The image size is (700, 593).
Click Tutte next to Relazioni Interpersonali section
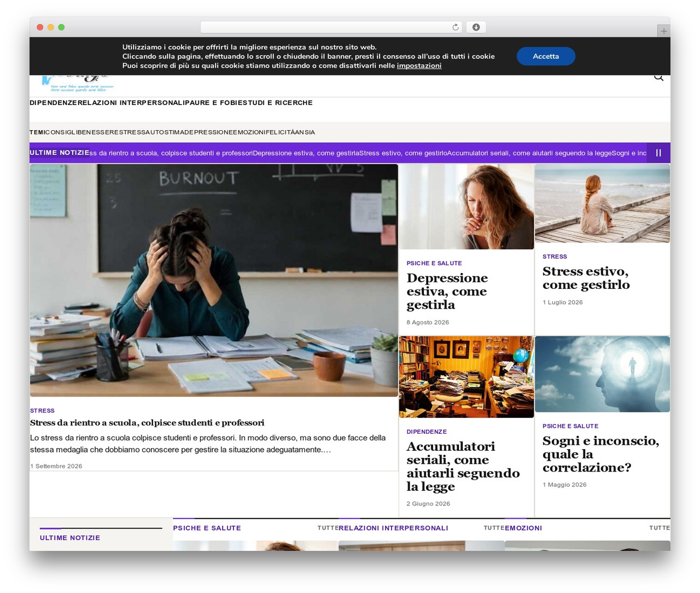point(494,528)
